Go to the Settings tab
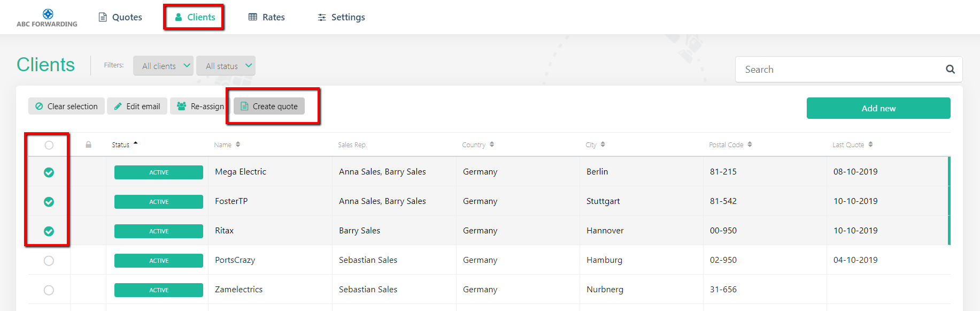The height and width of the screenshot is (311, 980). (341, 17)
